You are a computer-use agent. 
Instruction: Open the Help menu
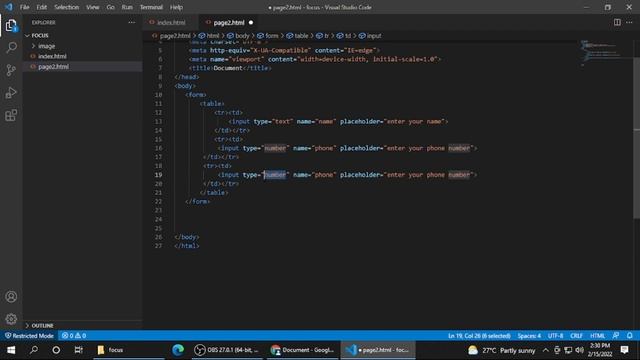tap(176, 7)
